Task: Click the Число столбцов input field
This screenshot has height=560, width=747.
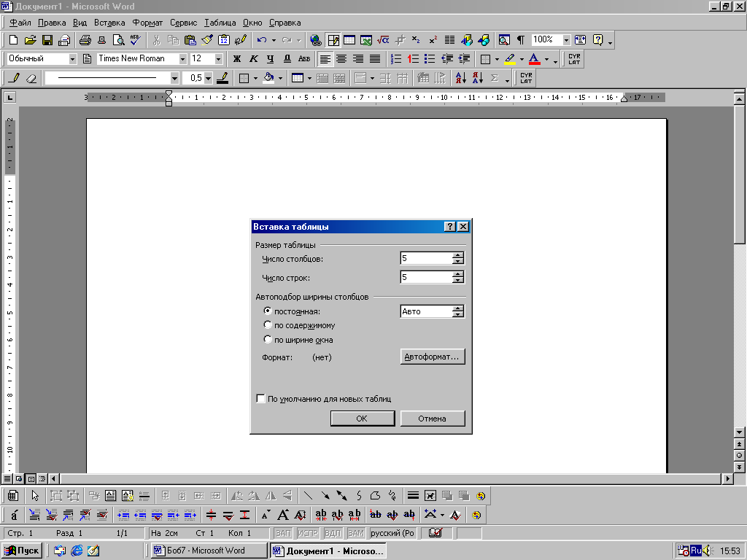Action: pyautogui.click(x=426, y=259)
